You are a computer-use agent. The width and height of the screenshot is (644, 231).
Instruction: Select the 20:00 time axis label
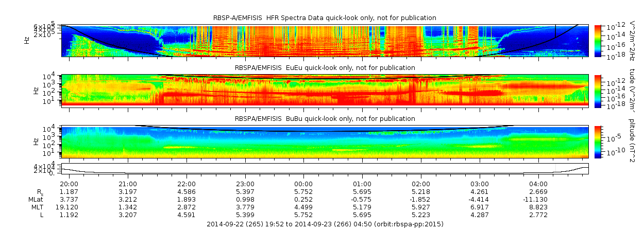[69, 184]
